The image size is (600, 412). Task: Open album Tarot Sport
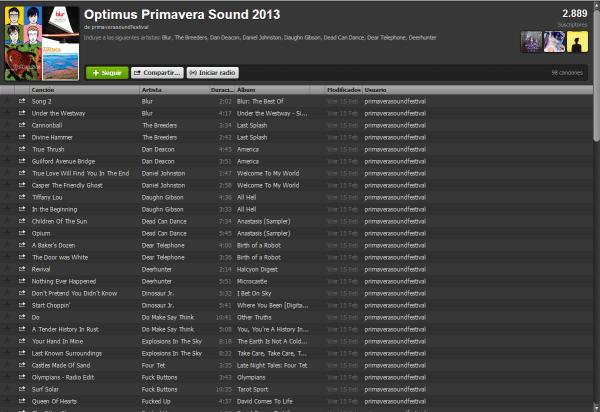(x=253, y=389)
